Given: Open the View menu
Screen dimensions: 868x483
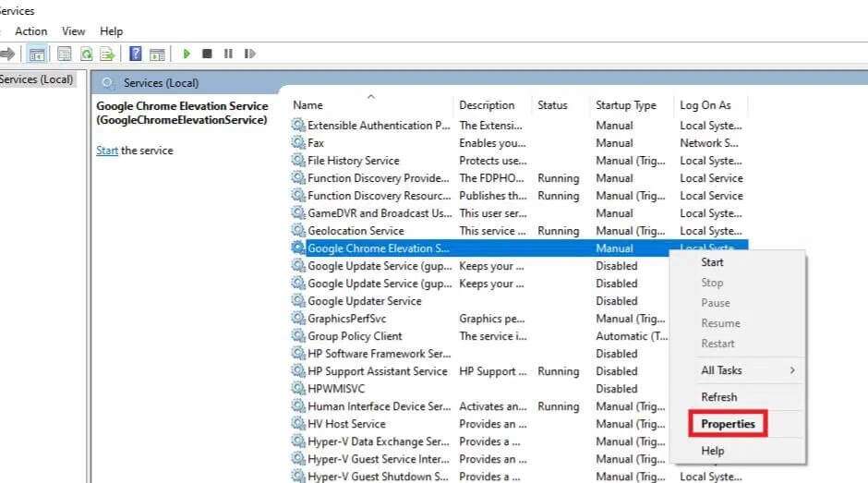Looking at the screenshot, I should 74,31.
